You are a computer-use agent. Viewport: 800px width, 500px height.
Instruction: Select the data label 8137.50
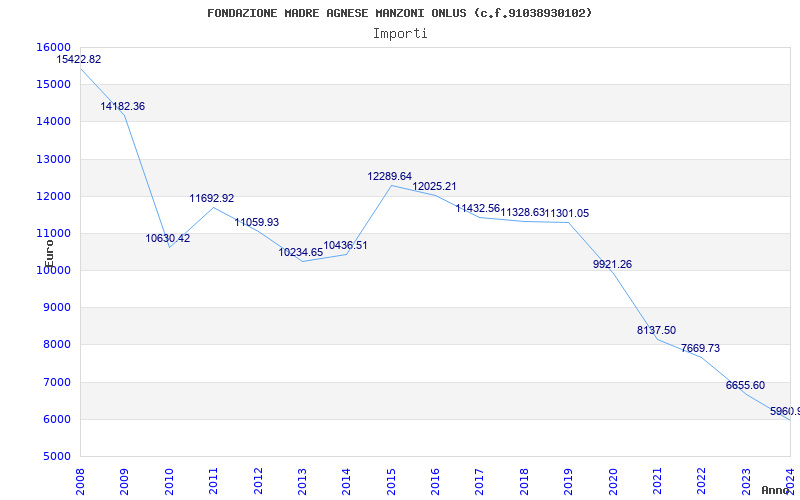pyautogui.click(x=656, y=331)
